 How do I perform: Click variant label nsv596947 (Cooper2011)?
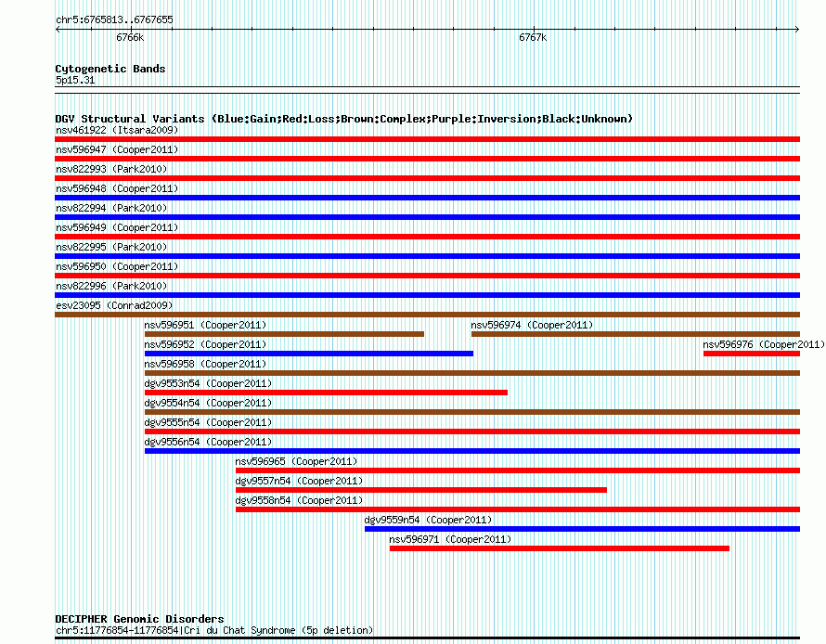(117, 149)
